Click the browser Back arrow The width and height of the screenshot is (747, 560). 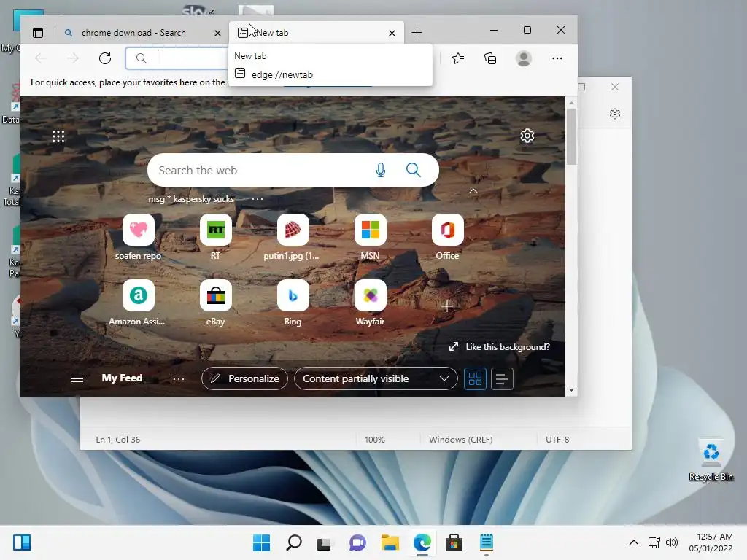click(x=41, y=58)
